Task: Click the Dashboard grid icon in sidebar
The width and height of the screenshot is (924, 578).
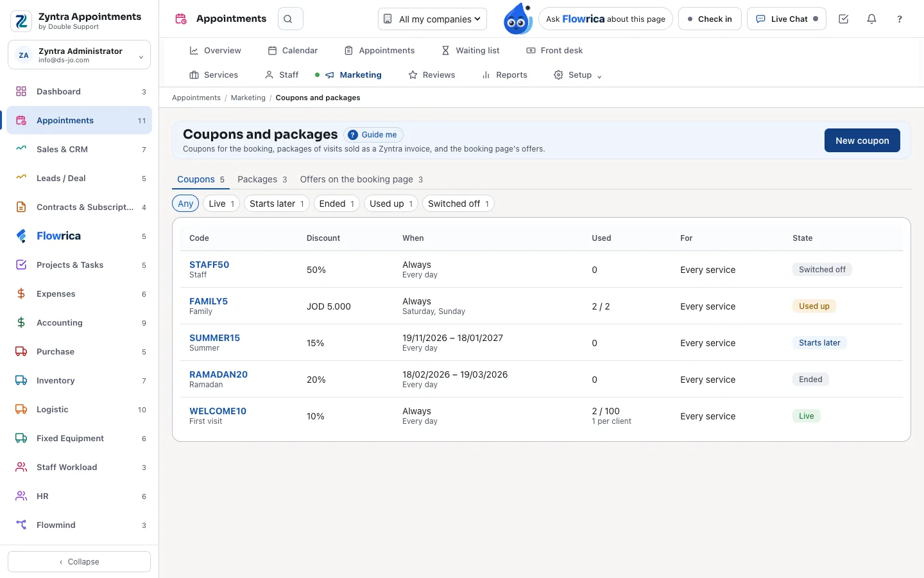Action: pyautogui.click(x=21, y=91)
